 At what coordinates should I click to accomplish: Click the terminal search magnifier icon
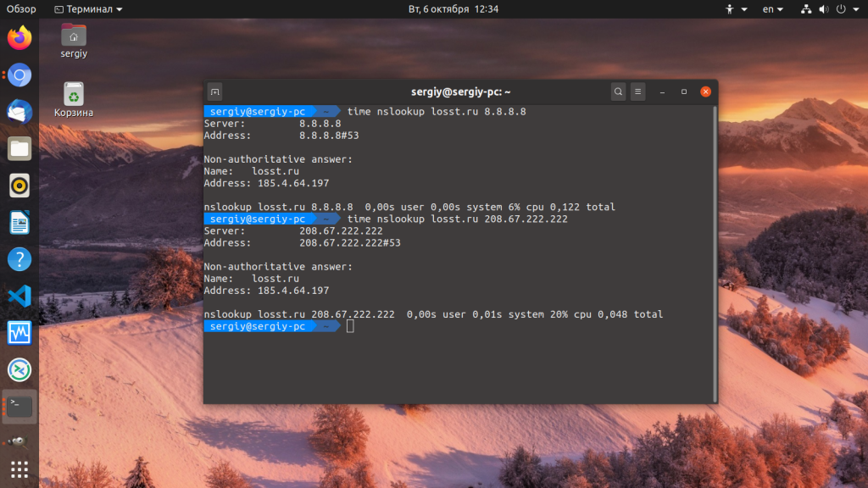618,91
